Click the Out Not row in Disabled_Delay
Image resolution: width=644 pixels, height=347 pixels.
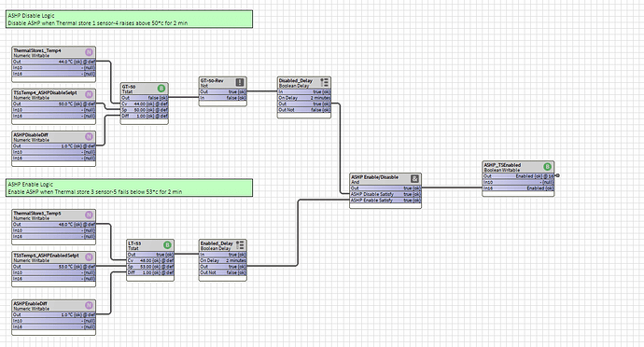(304, 110)
